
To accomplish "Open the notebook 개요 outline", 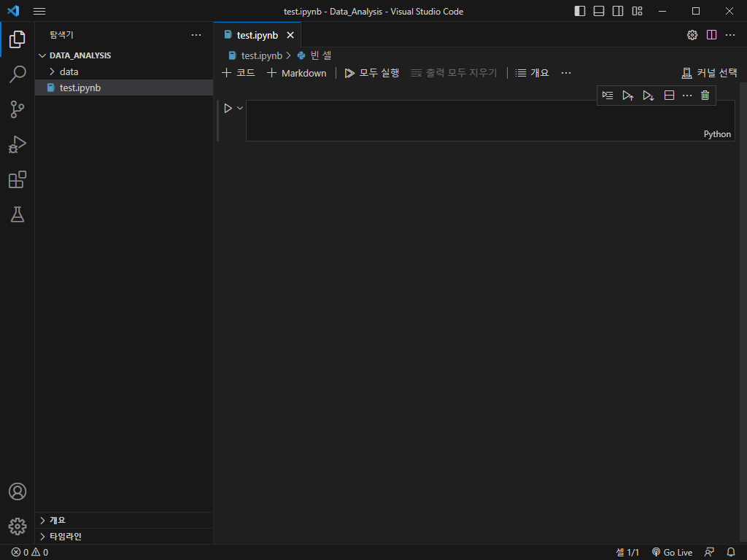I will (532, 73).
